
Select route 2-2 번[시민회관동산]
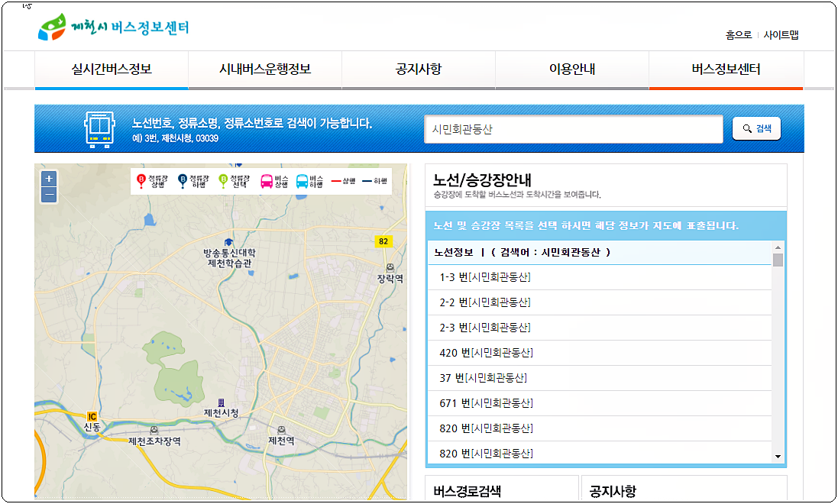(x=600, y=302)
